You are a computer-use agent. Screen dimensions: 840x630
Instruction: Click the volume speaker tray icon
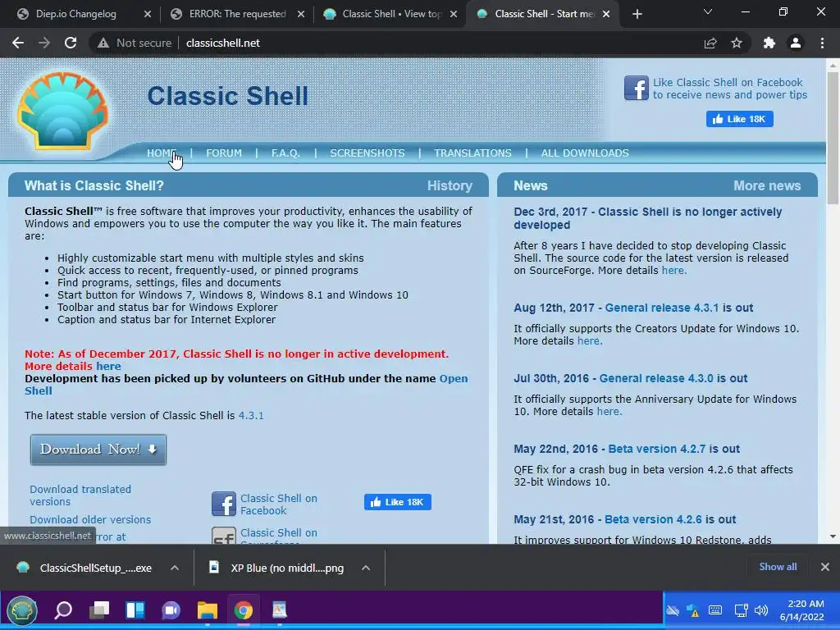761,610
